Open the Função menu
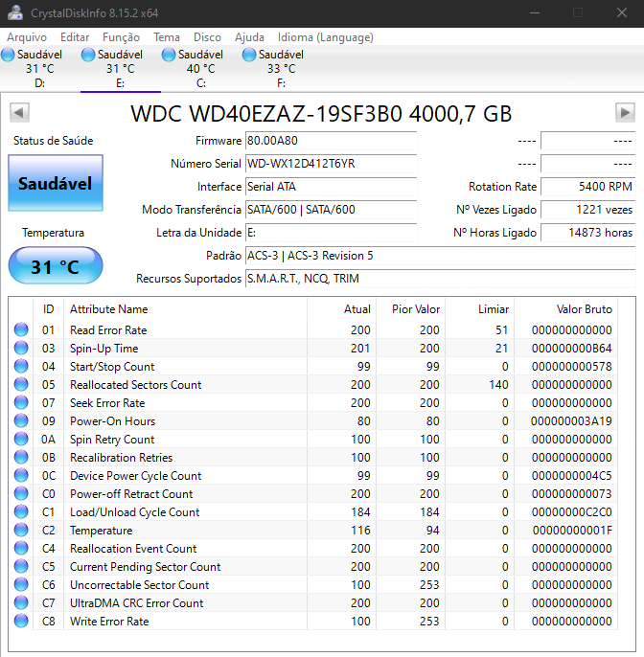Viewport: 644px width, 657px height. (x=121, y=37)
